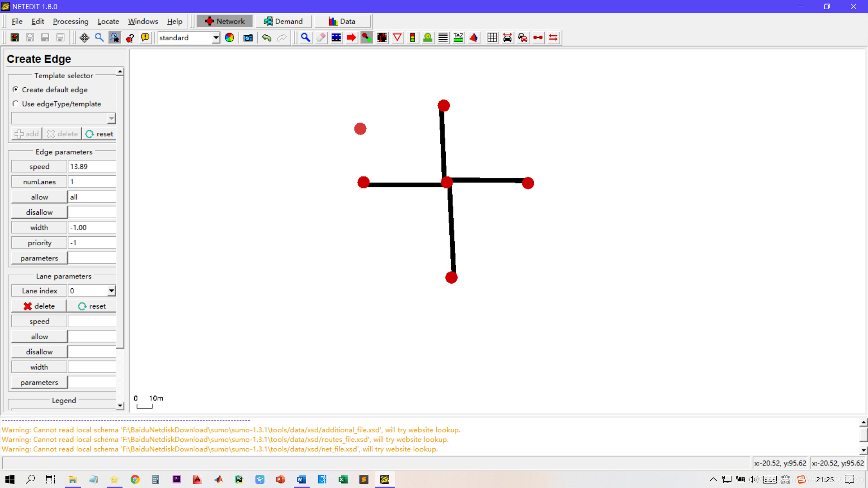
Task: Scroll the left panel scrollbar down
Action: point(120,406)
